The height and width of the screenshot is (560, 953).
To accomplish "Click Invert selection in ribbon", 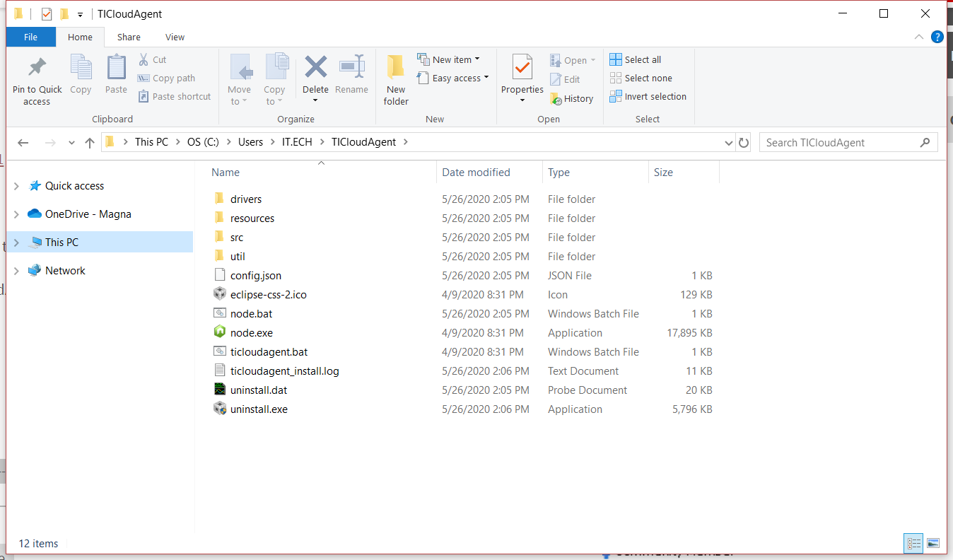I will [648, 96].
